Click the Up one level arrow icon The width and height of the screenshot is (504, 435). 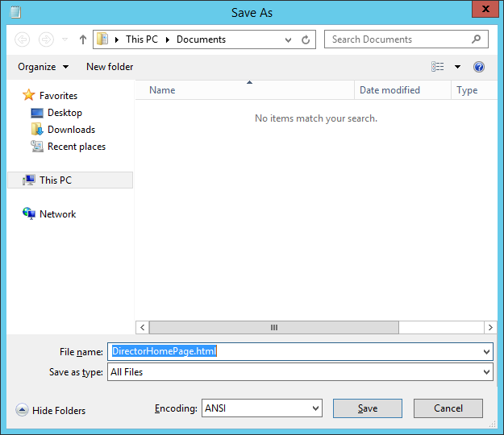tap(83, 39)
